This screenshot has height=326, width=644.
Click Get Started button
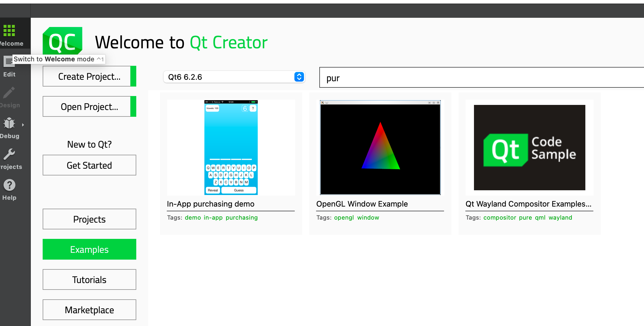(x=89, y=165)
